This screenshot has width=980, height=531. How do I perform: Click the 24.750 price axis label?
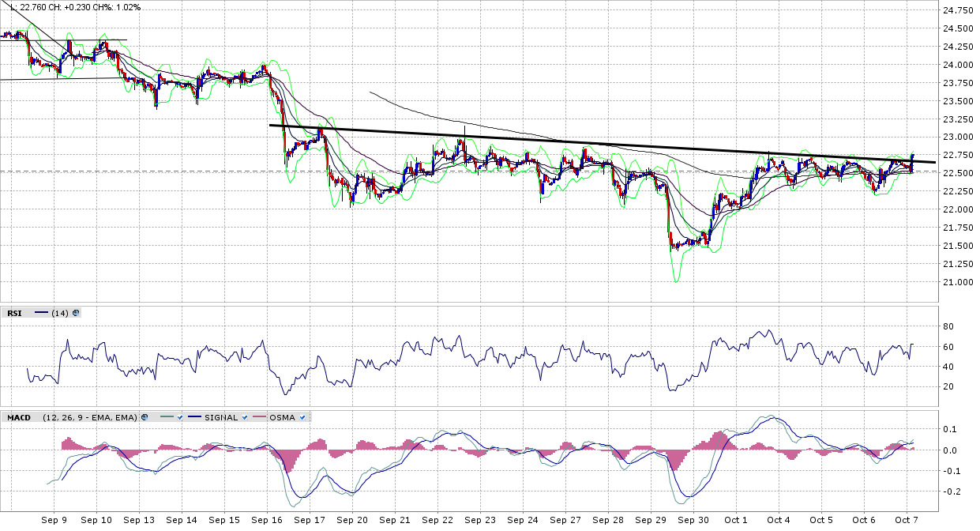click(x=958, y=10)
